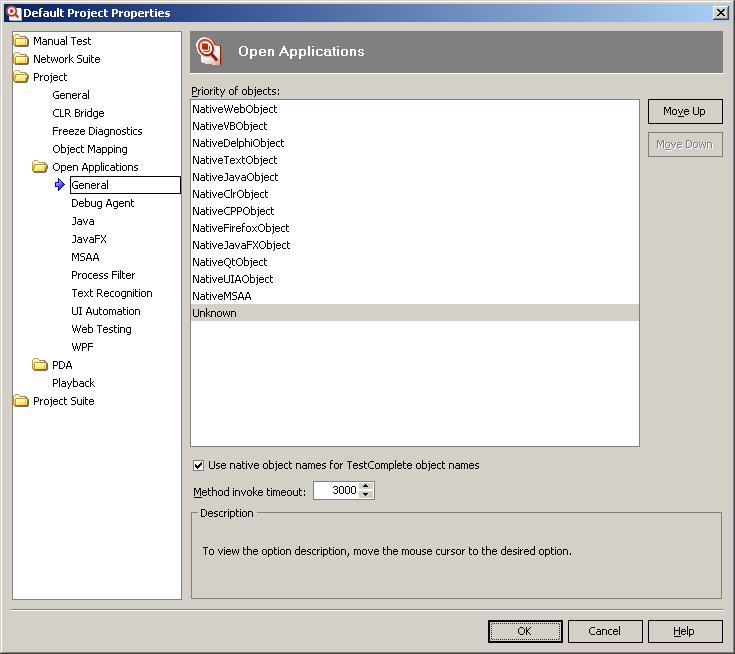Screen dimensions: 735x654
Task: Click the Project Suite folder icon
Action: tap(21, 401)
